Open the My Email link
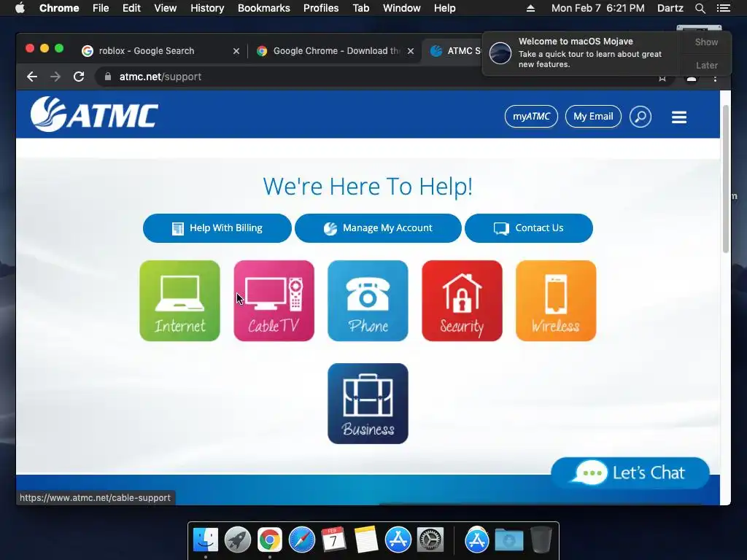The height and width of the screenshot is (560, 747). [593, 117]
